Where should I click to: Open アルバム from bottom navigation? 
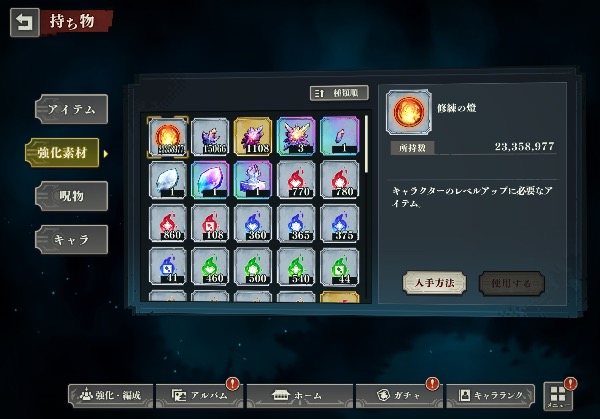[199, 396]
